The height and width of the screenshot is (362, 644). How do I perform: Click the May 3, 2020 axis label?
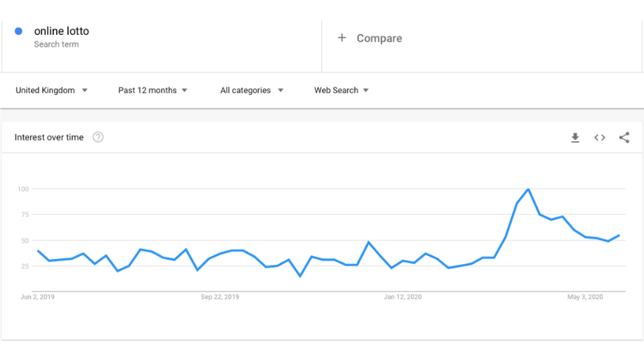click(x=586, y=297)
